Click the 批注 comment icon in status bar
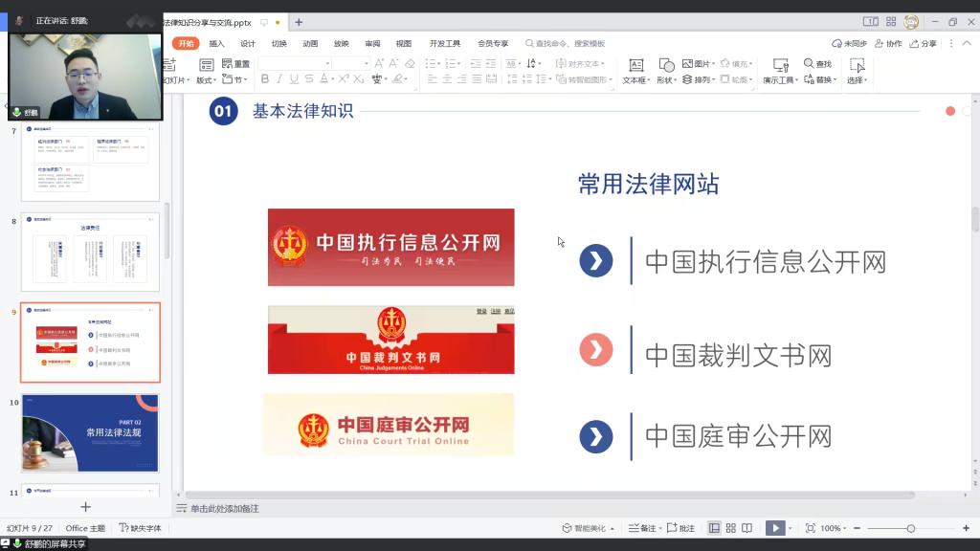Viewport: 980px width, 551px height. [681, 528]
